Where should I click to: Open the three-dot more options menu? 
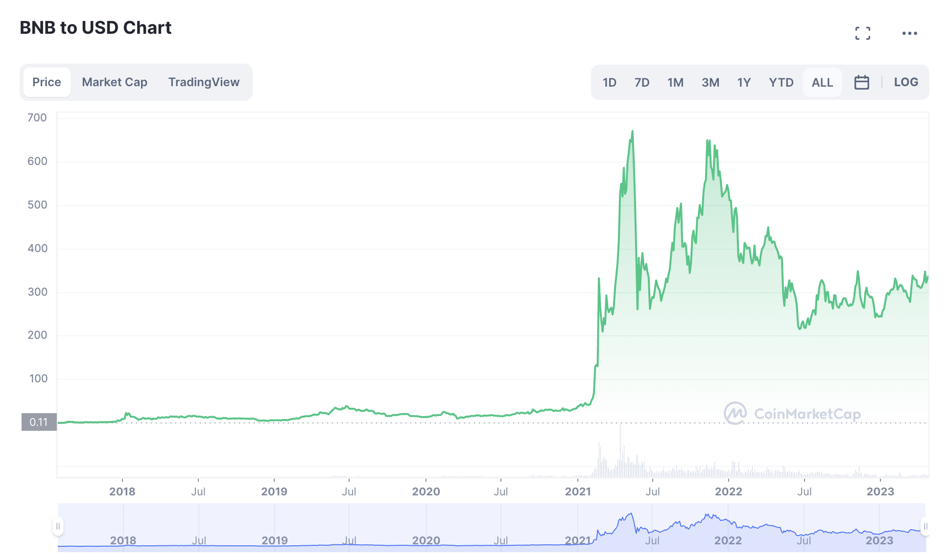(910, 33)
